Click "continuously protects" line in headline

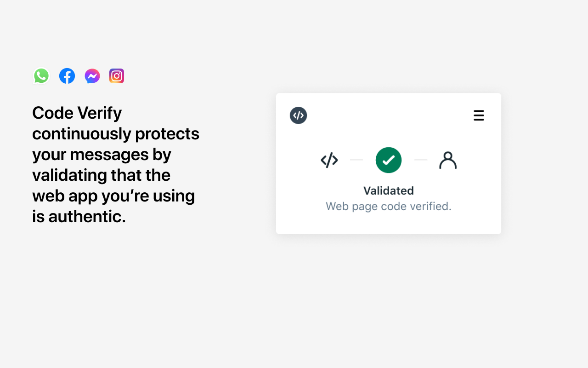116,133
